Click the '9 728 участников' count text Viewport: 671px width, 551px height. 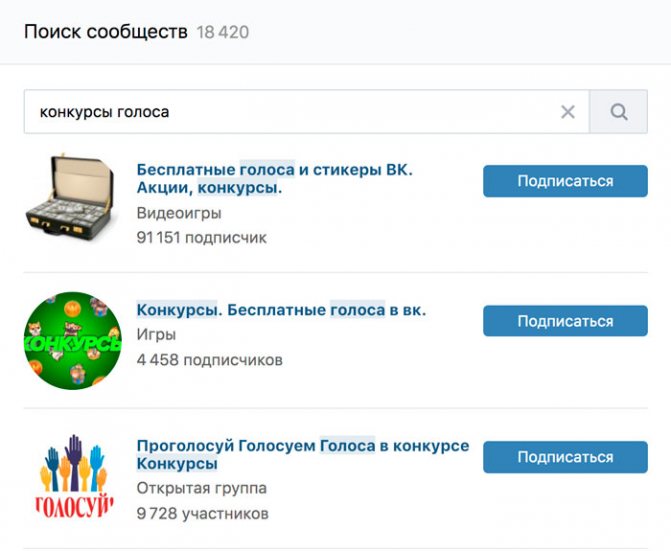click(202, 513)
